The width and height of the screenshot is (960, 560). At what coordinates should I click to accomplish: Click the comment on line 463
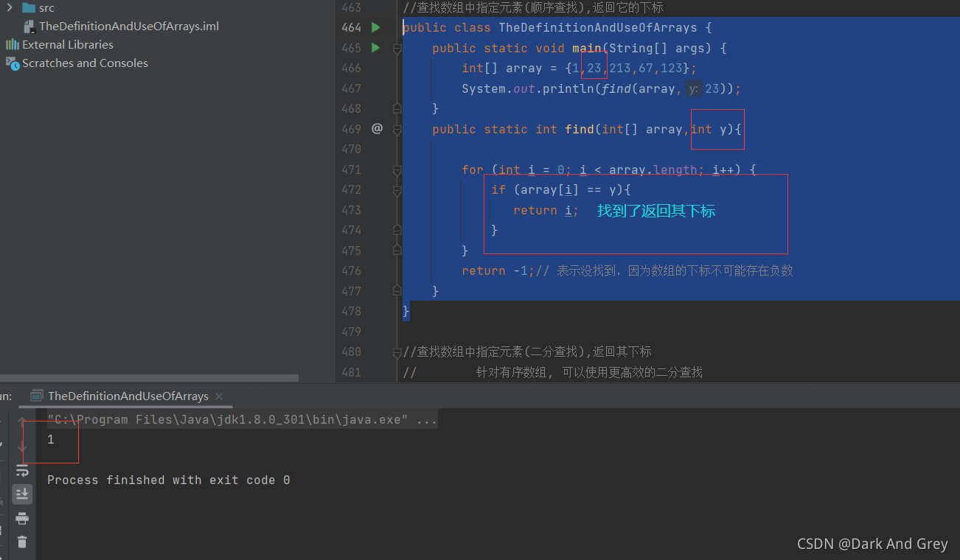(x=533, y=7)
